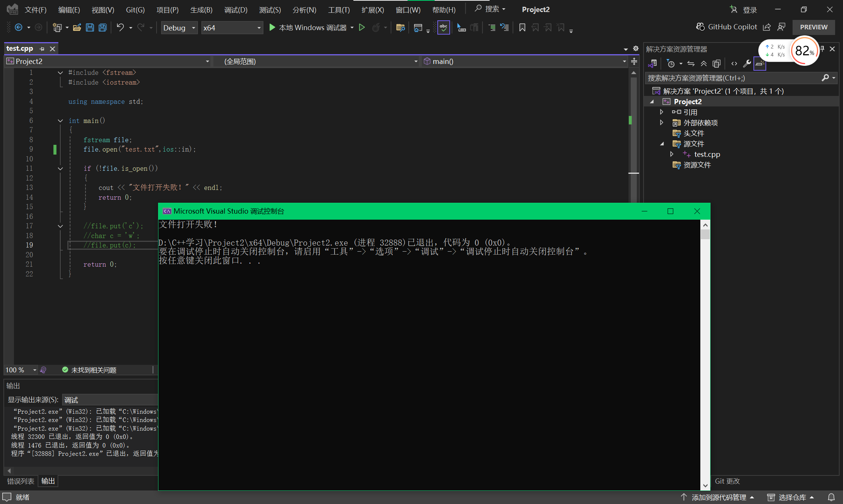Click the console window vertical scrollbar thumb

click(x=705, y=234)
